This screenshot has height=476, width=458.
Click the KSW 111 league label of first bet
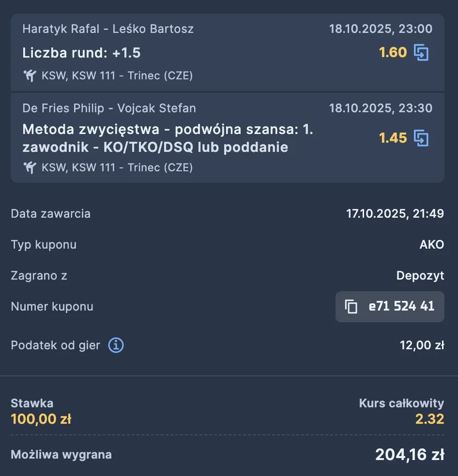[x=117, y=75]
